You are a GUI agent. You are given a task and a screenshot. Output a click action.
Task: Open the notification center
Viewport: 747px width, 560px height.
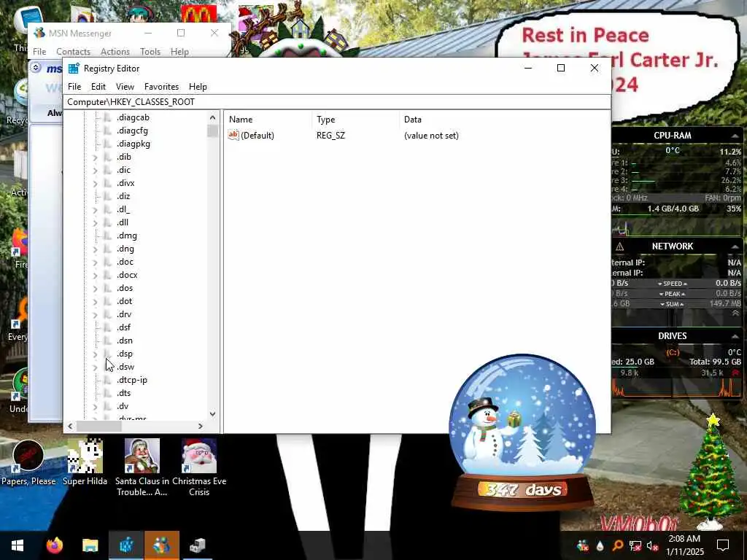click(x=723, y=545)
